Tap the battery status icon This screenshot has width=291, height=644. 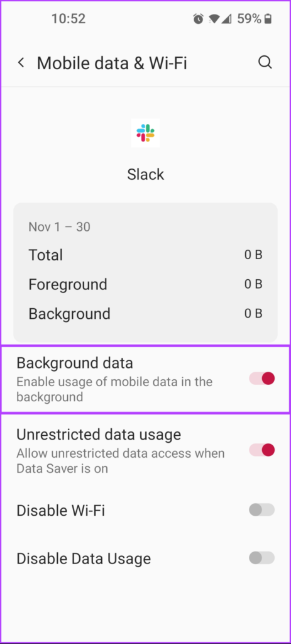pyautogui.click(x=268, y=19)
